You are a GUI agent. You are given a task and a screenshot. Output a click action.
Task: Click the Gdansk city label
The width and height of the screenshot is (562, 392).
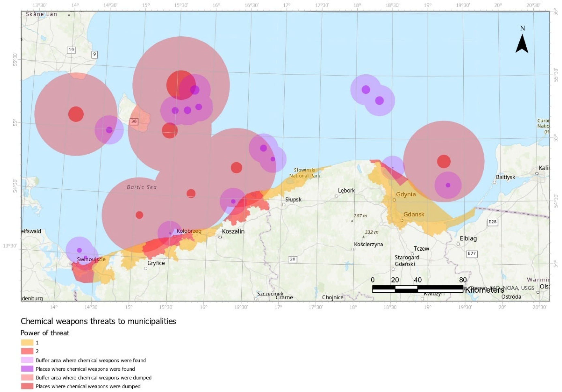(x=414, y=215)
